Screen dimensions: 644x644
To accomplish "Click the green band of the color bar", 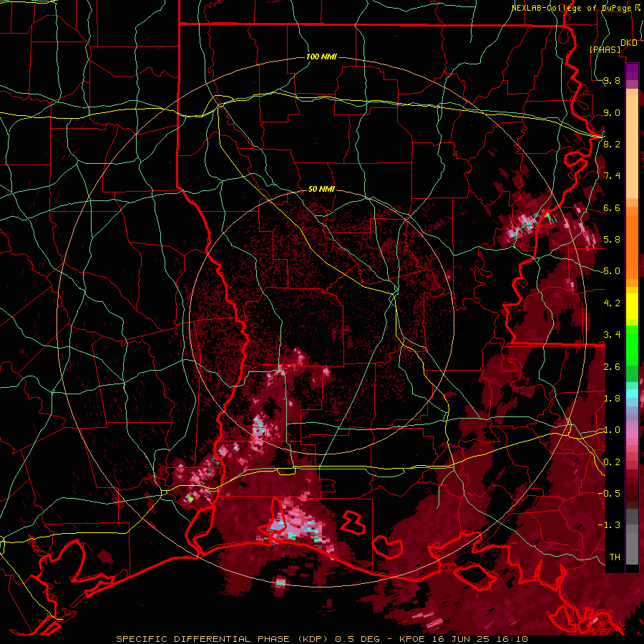I will point(632,353).
